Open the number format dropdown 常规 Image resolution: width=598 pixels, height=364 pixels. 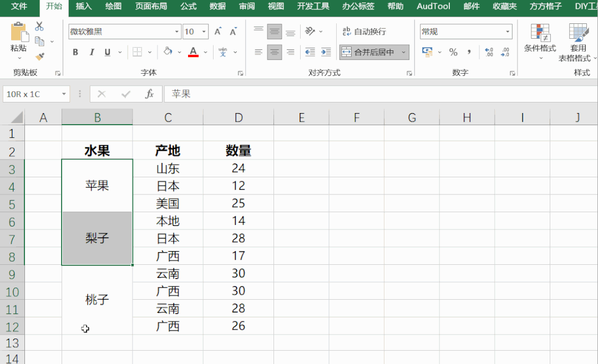pos(508,32)
